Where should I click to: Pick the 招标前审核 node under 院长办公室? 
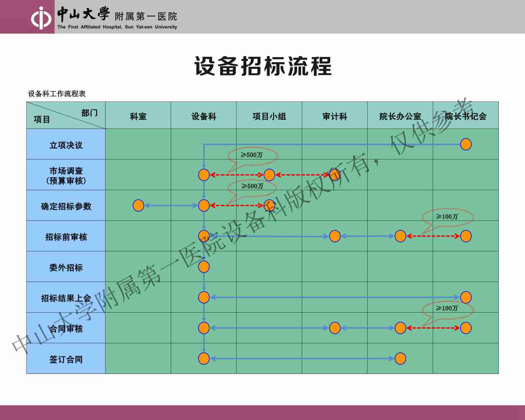coord(400,236)
